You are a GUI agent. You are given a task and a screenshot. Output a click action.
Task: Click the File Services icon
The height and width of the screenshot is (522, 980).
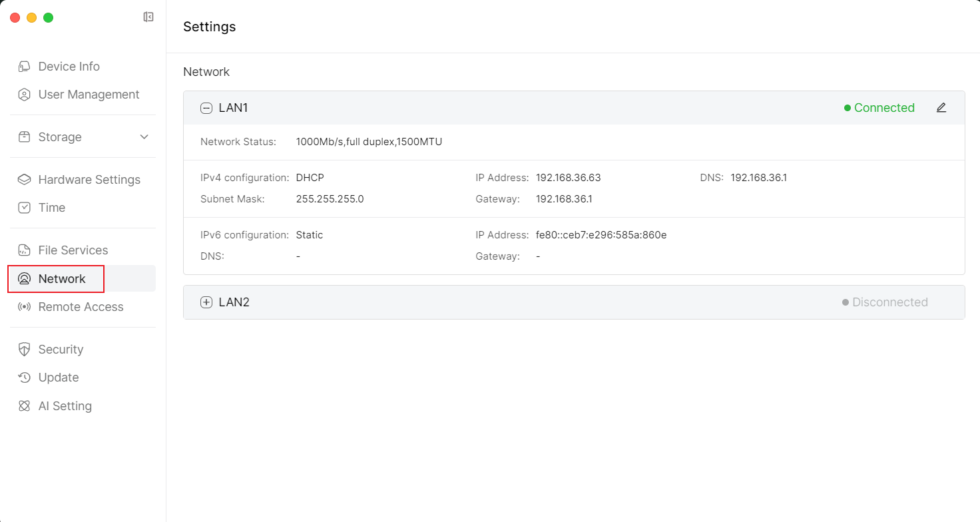(25, 250)
